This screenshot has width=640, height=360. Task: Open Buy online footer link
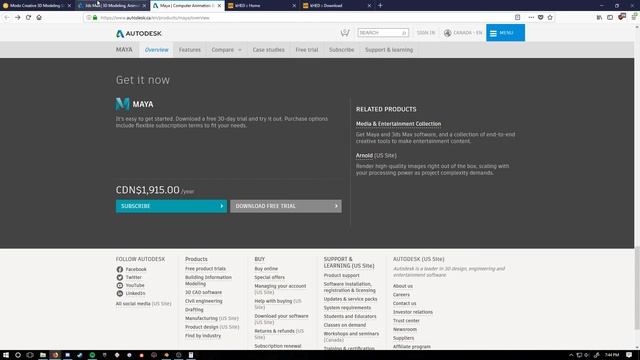point(266,269)
